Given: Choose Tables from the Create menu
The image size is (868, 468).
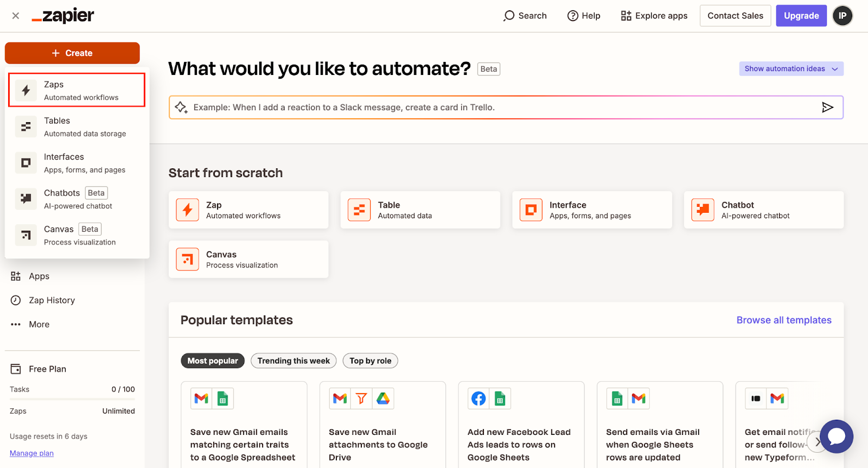Looking at the screenshot, I should coord(76,127).
